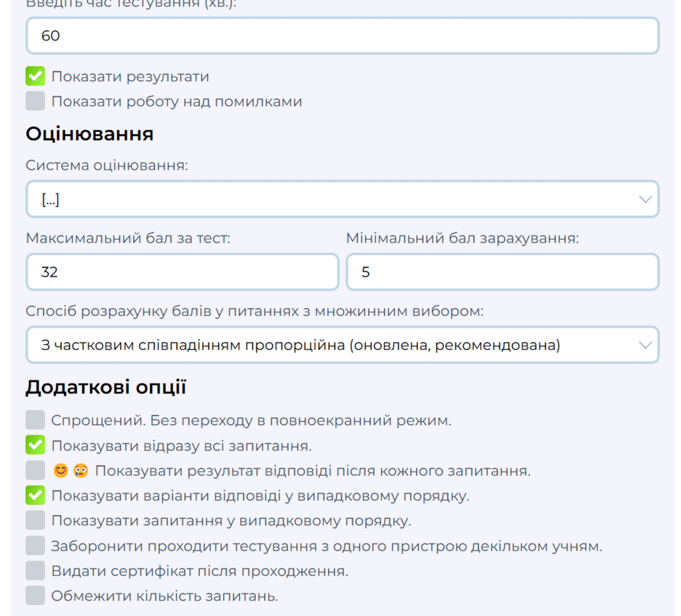This screenshot has width=681, height=616.
Task: Click the smiling emoji icon
Action: 61,470
